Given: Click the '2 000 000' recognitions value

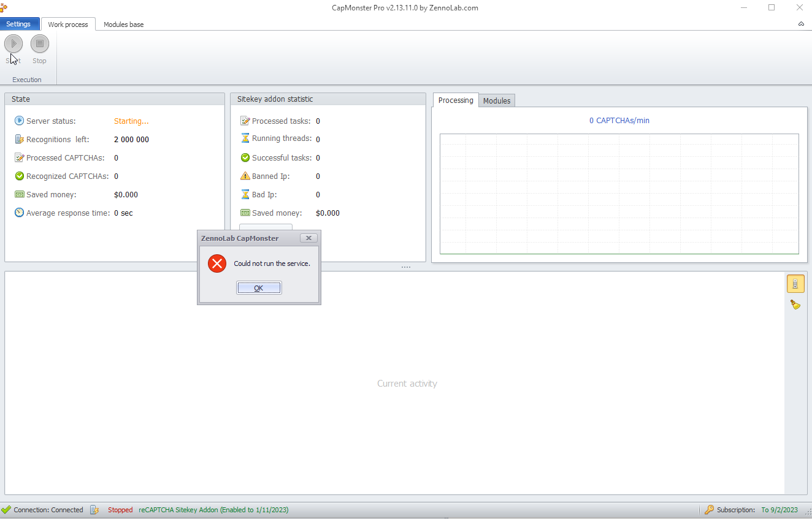Looking at the screenshot, I should coord(131,140).
